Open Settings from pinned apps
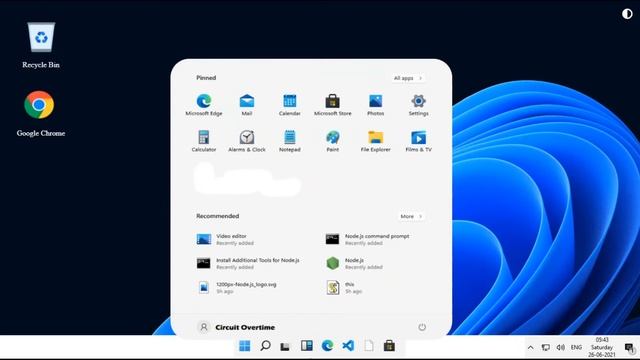Image resolution: width=640 pixels, height=360 pixels. pyautogui.click(x=418, y=104)
